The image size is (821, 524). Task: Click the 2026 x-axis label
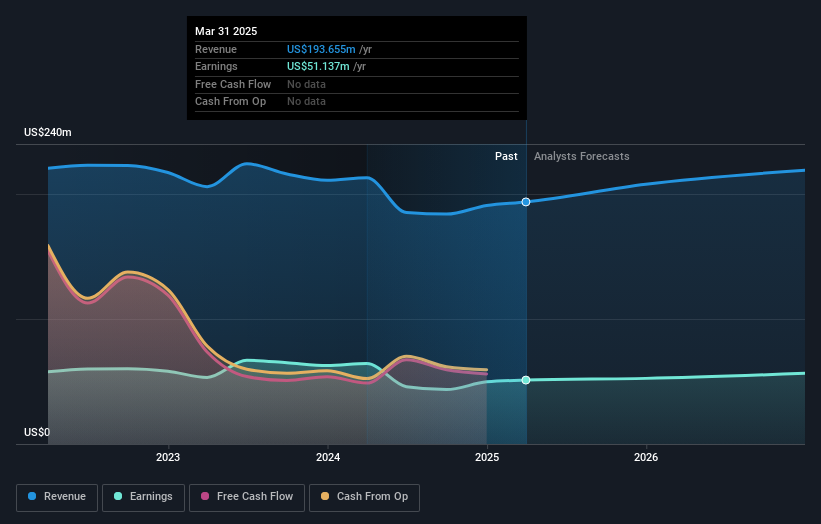pos(646,458)
